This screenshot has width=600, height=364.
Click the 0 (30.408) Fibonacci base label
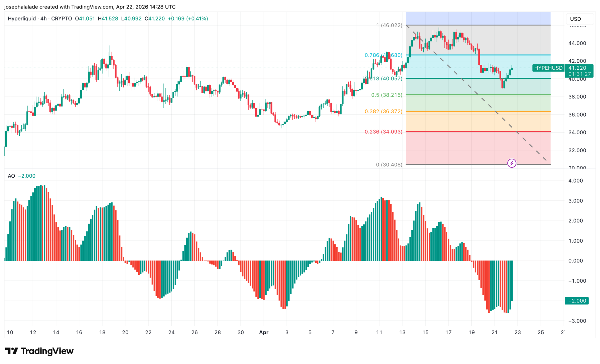[x=389, y=165]
